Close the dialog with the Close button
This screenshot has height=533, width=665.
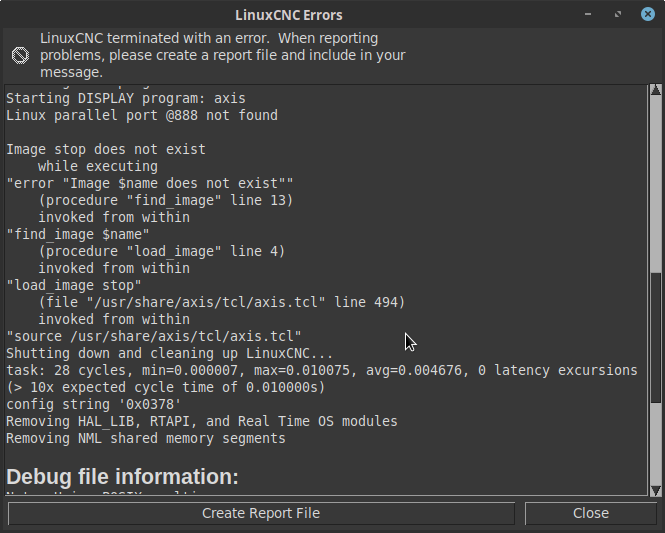point(591,513)
